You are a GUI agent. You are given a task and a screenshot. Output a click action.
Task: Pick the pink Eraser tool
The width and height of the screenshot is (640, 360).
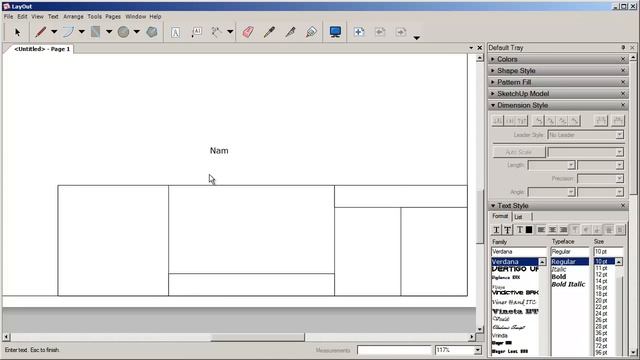coord(248,32)
